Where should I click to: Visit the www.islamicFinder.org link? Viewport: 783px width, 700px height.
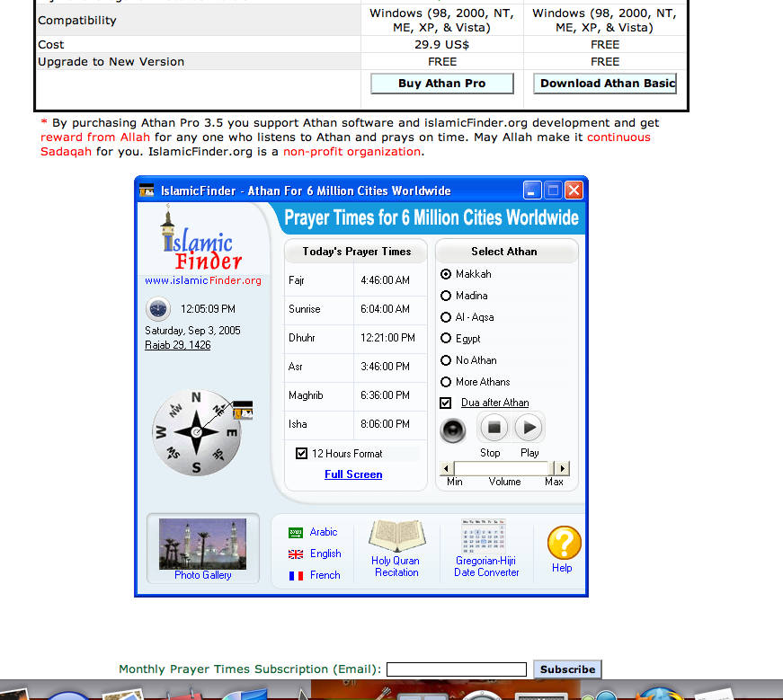[203, 280]
